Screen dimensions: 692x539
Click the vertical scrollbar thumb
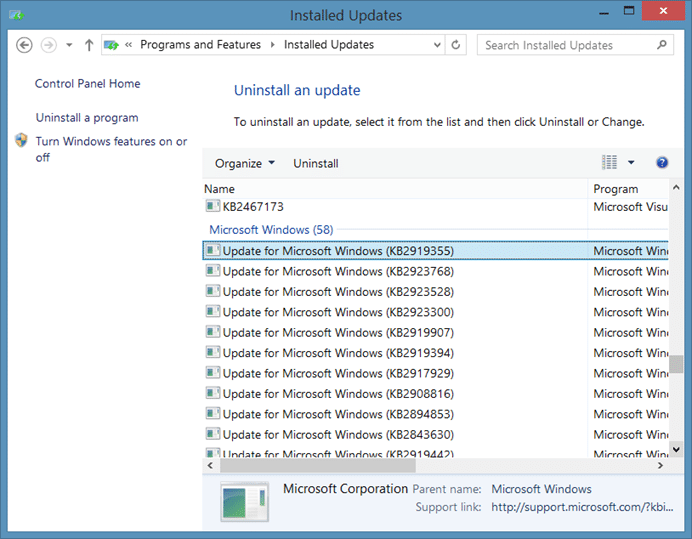(676, 364)
